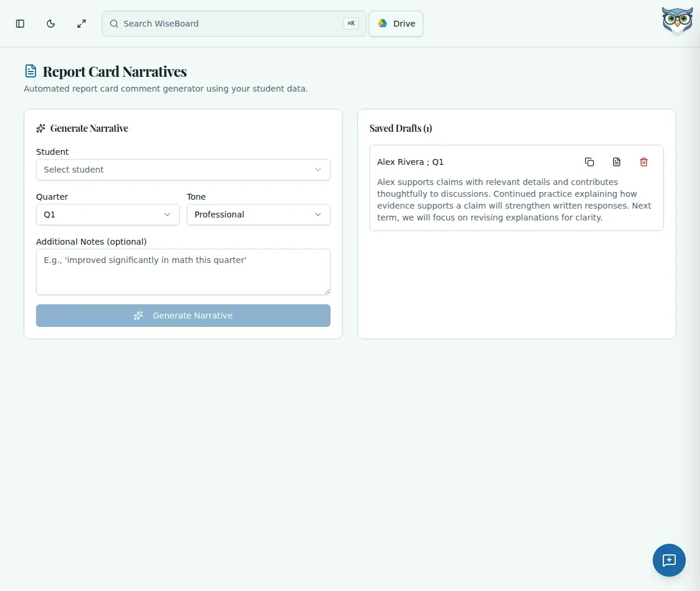700x591 pixels.
Task: Switch to dark mode moon icon
Action: tap(51, 24)
